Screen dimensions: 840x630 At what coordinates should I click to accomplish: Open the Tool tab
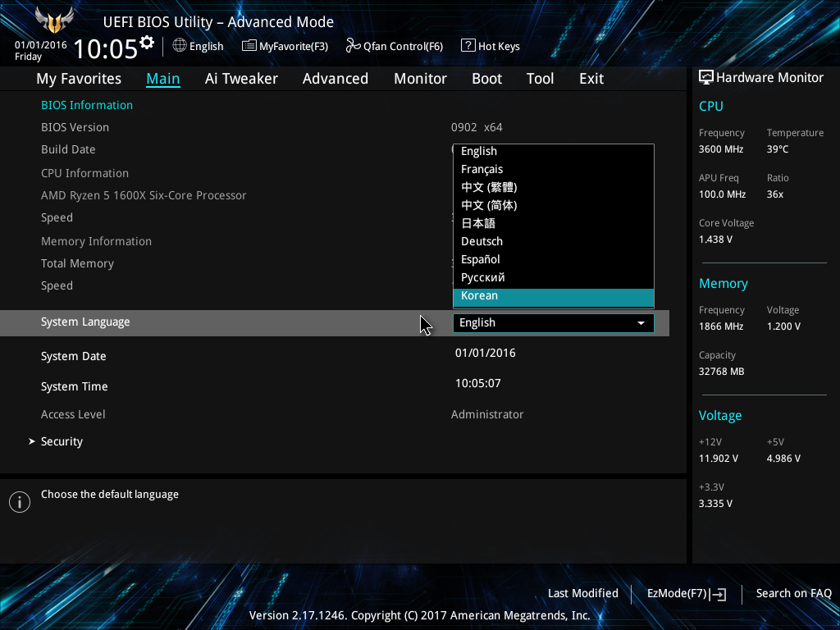540,79
